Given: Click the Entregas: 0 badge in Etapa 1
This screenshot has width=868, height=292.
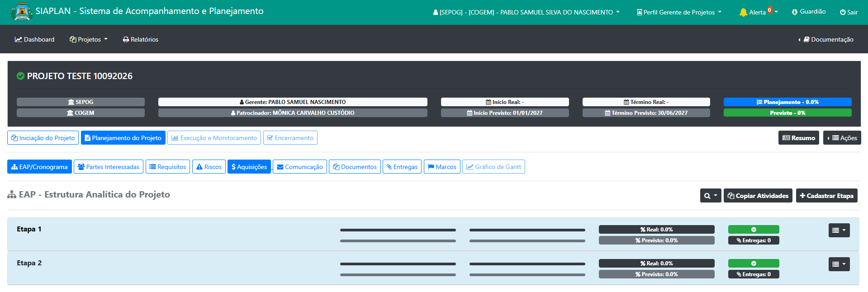Looking at the screenshot, I should pyautogui.click(x=754, y=240).
